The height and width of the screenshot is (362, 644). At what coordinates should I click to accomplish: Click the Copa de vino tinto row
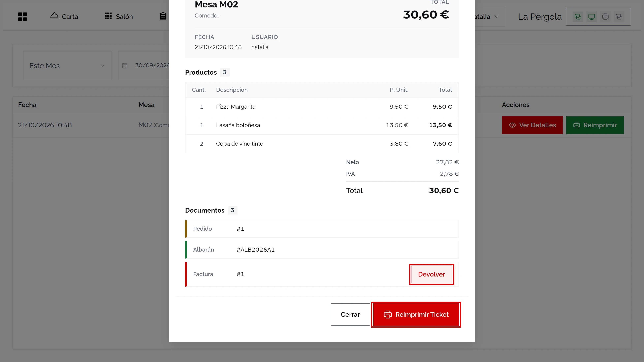coord(322,144)
